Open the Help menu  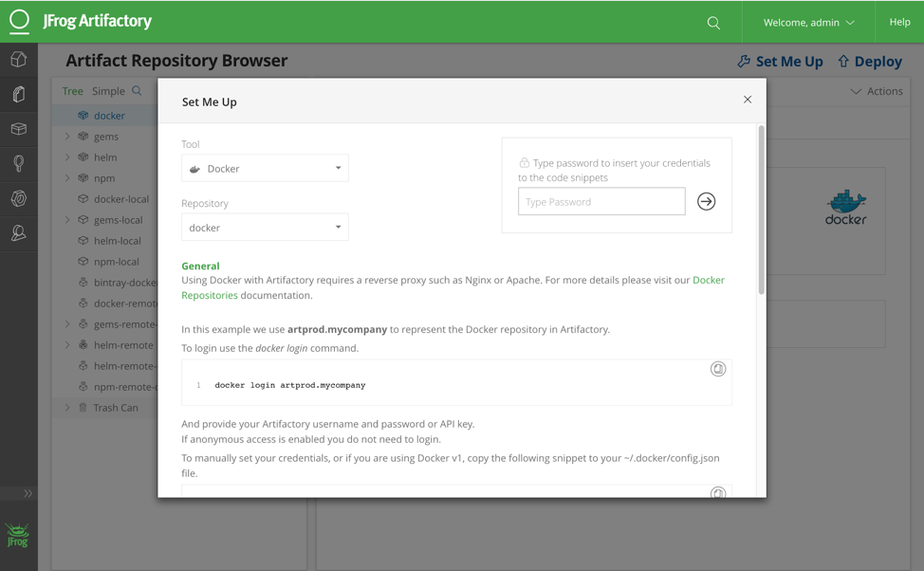tap(899, 22)
